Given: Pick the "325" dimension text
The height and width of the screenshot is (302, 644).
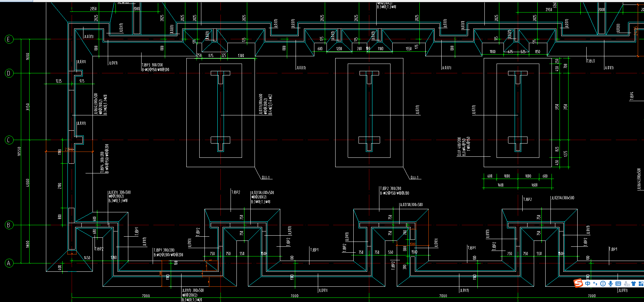Looking at the screenshot, I should point(224,56).
